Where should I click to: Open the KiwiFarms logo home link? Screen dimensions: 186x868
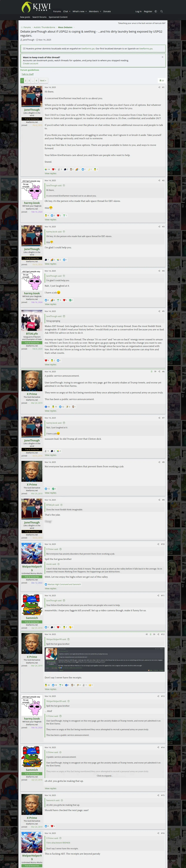(x=36, y=7)
